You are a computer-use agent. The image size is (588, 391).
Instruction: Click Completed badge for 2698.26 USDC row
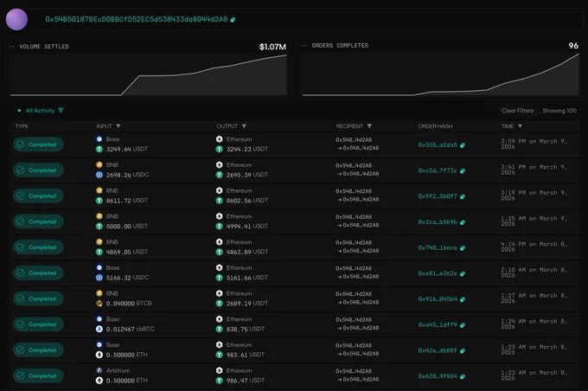(38, 170)
